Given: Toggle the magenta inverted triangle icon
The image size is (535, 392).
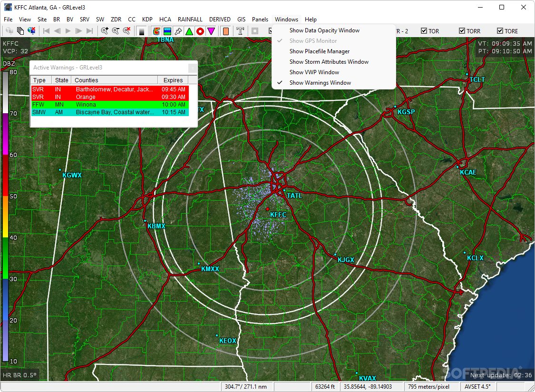Looking at the screenshot, I should coord(211,31).
